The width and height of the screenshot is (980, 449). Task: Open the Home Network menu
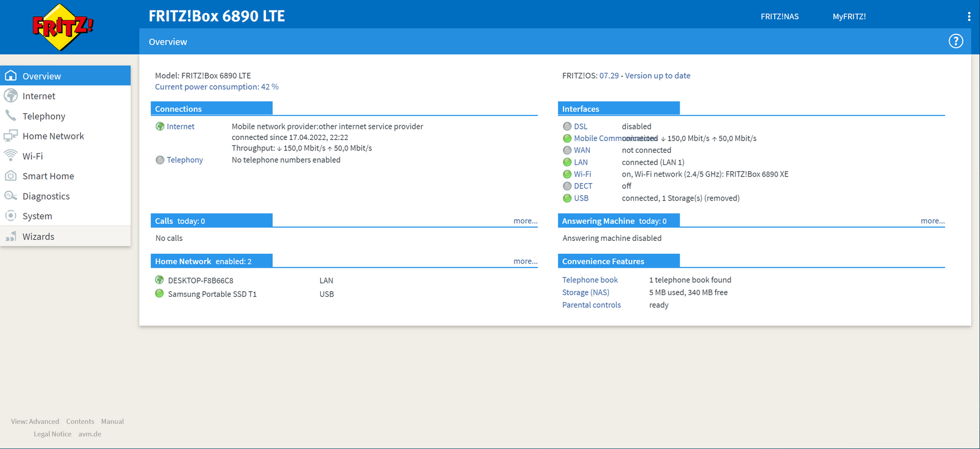coord(65,136)
